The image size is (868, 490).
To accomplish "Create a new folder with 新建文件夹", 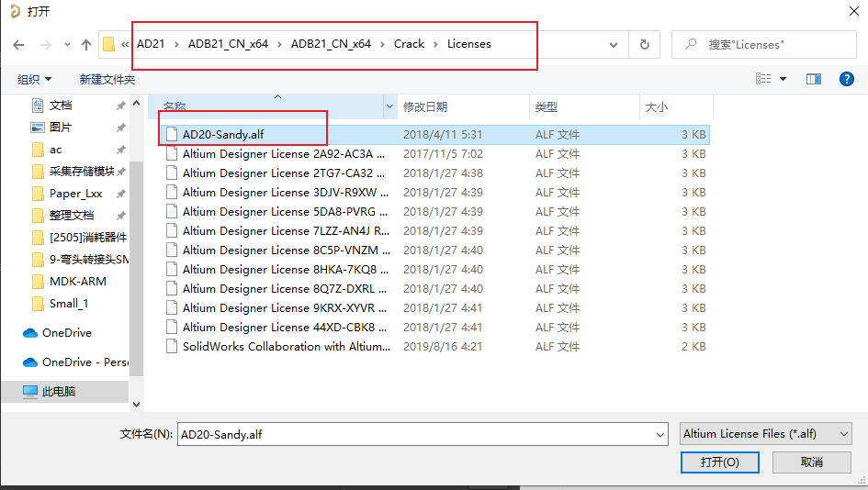I will coord(107,80).
